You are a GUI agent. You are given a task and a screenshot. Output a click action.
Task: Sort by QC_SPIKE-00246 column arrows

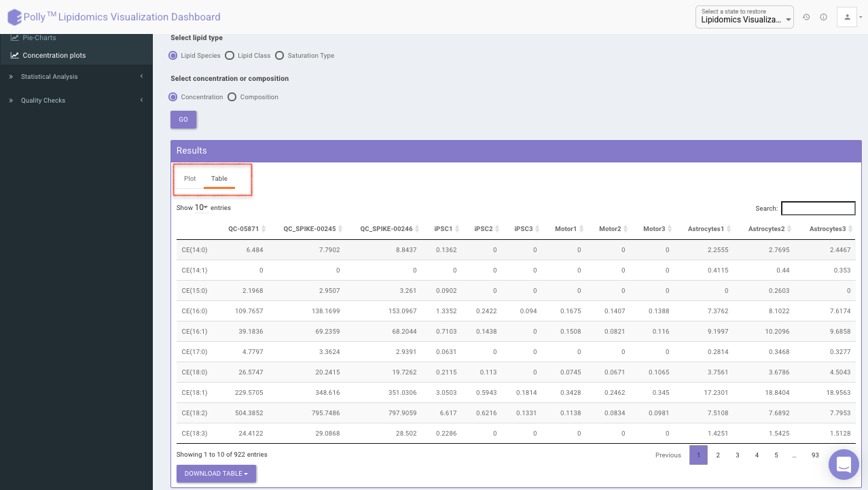point(417,229)
